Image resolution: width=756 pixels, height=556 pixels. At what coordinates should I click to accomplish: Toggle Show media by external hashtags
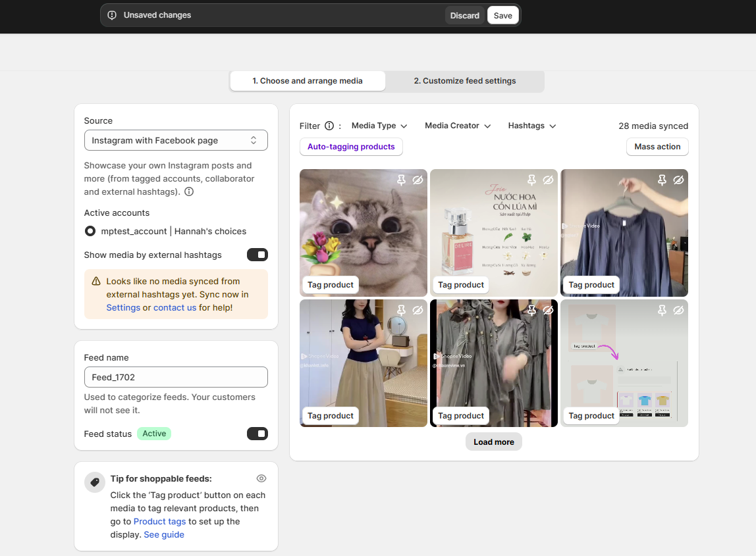pyautogui.click(x=257, y=255)
